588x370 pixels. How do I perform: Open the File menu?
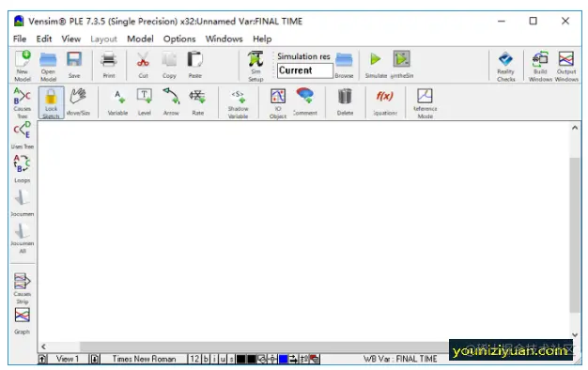point(20,39)
